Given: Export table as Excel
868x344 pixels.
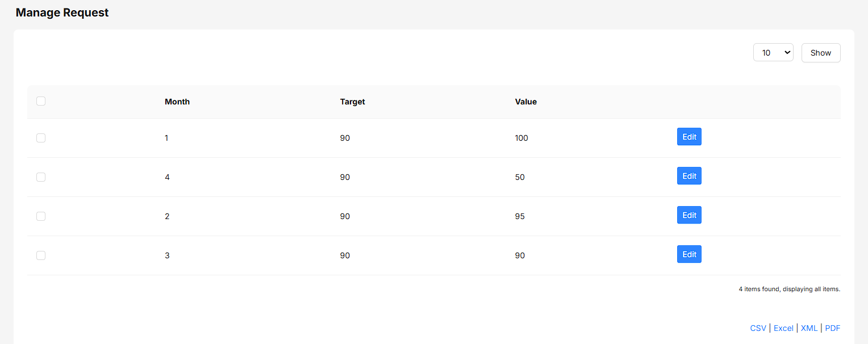Looking at the screenshot, I should [783, 328].
